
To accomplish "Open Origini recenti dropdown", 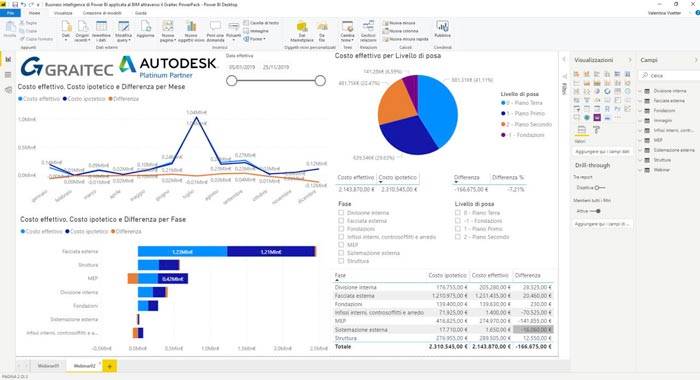I will coord(82,31).
